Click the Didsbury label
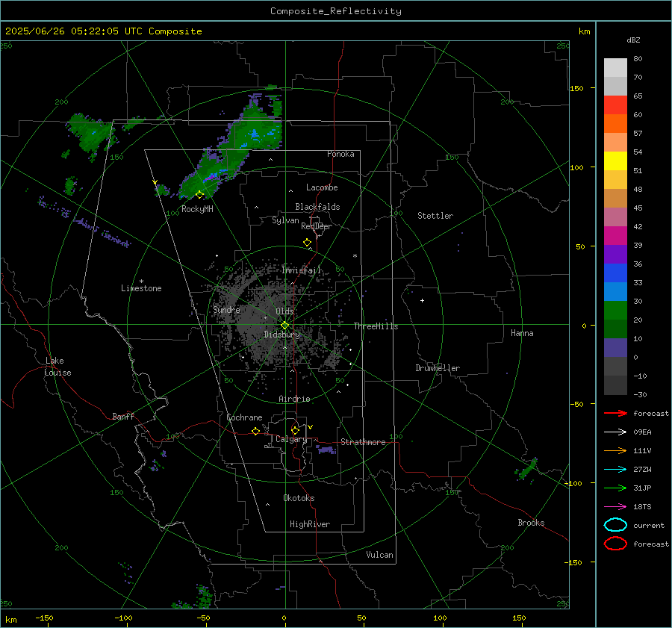672x628 pixels. coord(281,335)
